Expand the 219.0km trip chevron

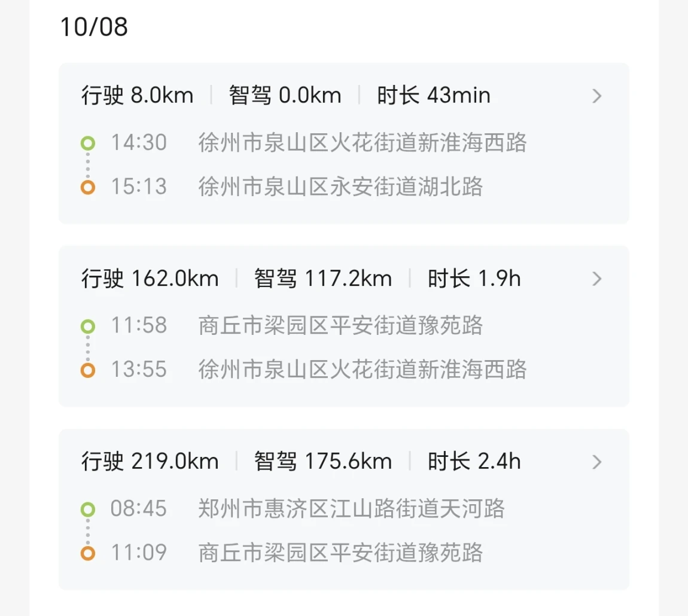point(596,462)
